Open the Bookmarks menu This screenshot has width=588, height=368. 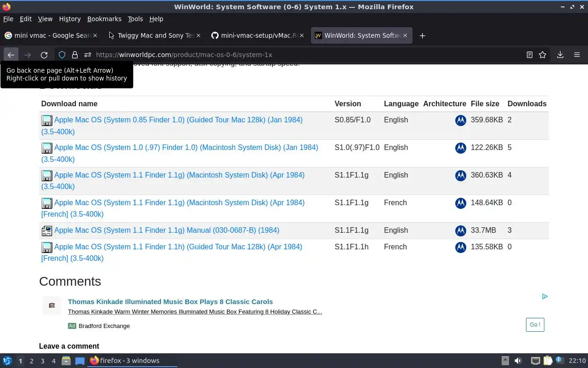[104, 19]
